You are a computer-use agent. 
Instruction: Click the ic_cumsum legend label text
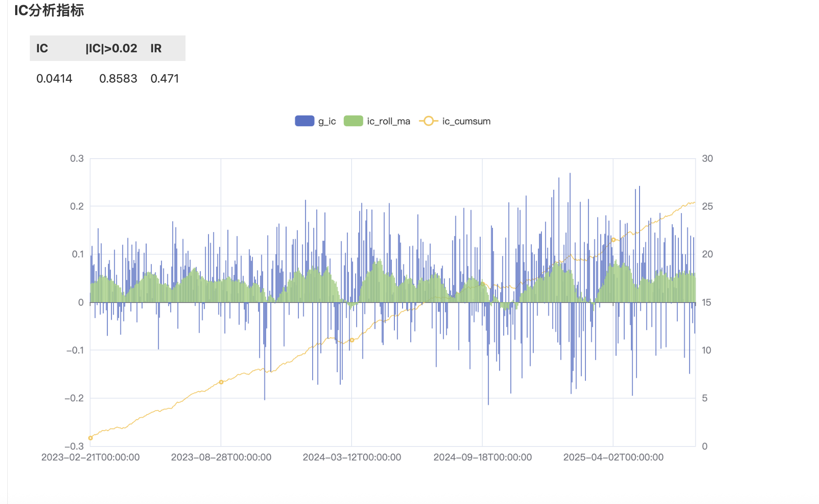coord(466,121)
